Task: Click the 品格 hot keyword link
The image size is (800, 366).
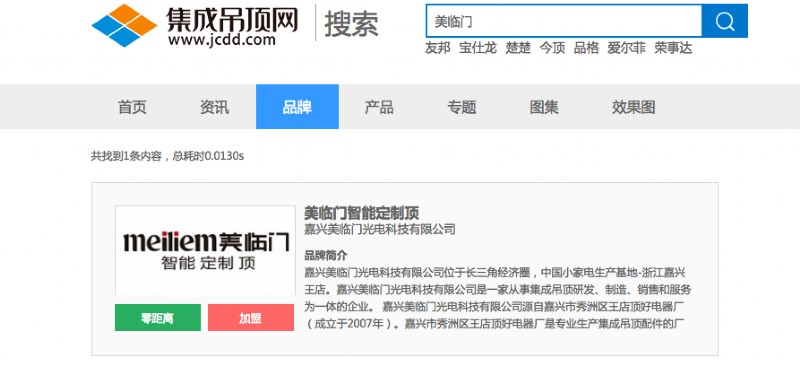Action: point(586,48)
